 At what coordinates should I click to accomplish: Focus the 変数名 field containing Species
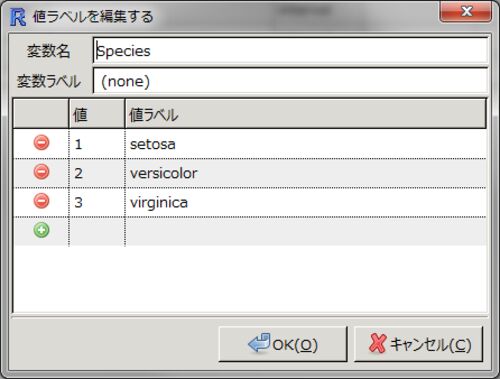[x=290, y=51]
